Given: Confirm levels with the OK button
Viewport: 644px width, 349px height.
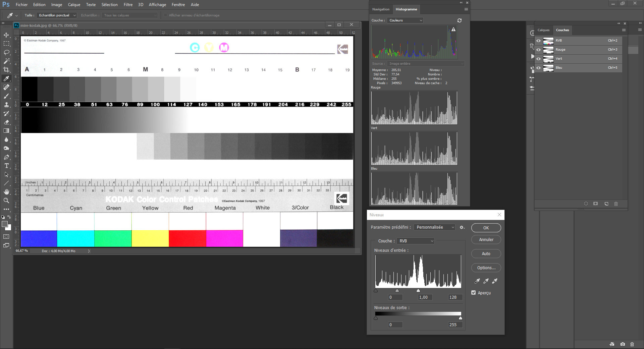Looking at the screenshot, I should pos(486,228).
